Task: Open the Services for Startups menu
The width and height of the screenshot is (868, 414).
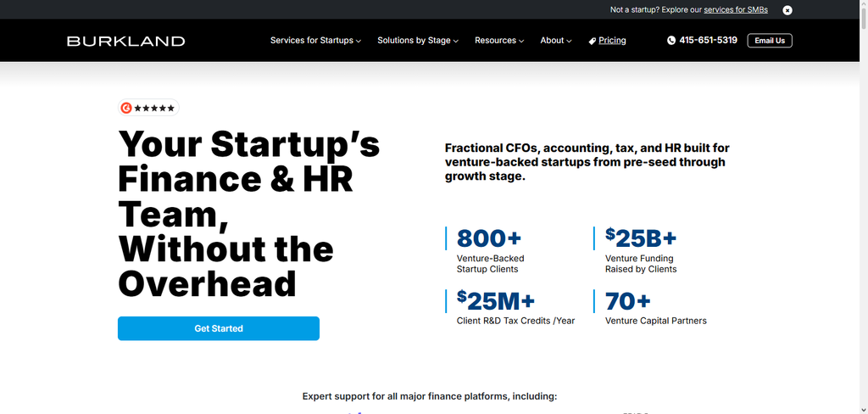Action: pos(312,41)
